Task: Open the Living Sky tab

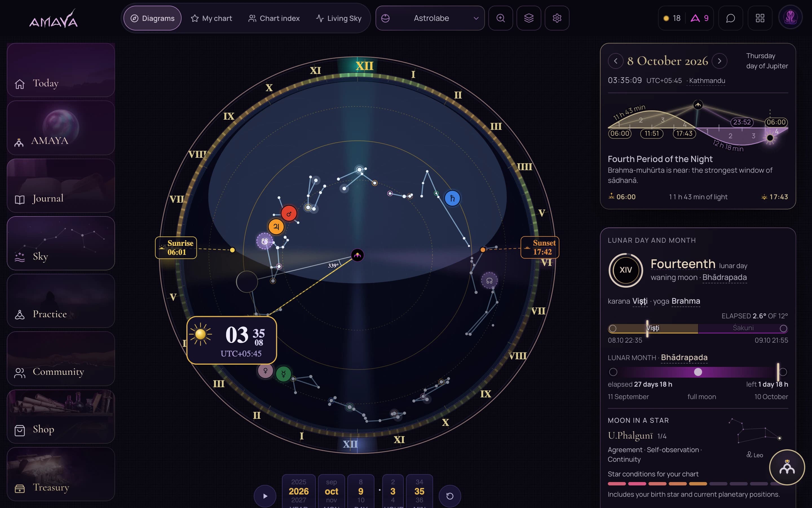Action: 339,18
